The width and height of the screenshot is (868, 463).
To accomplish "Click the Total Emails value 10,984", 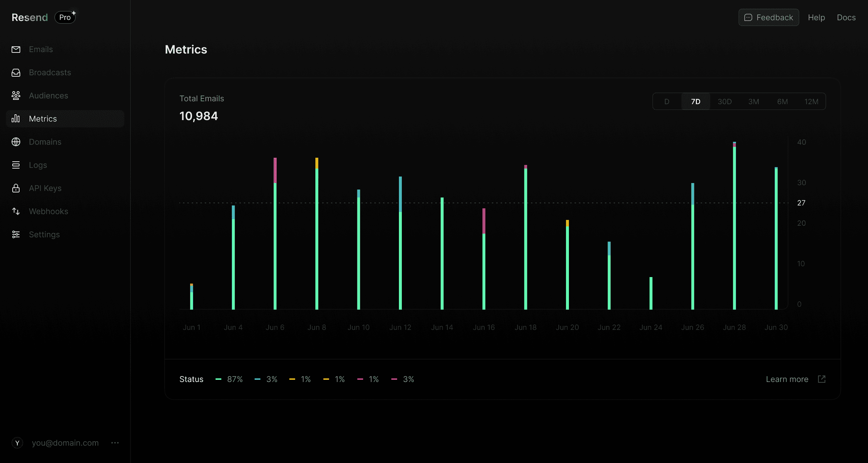I will pyautogui.click(x=199, y=116).
